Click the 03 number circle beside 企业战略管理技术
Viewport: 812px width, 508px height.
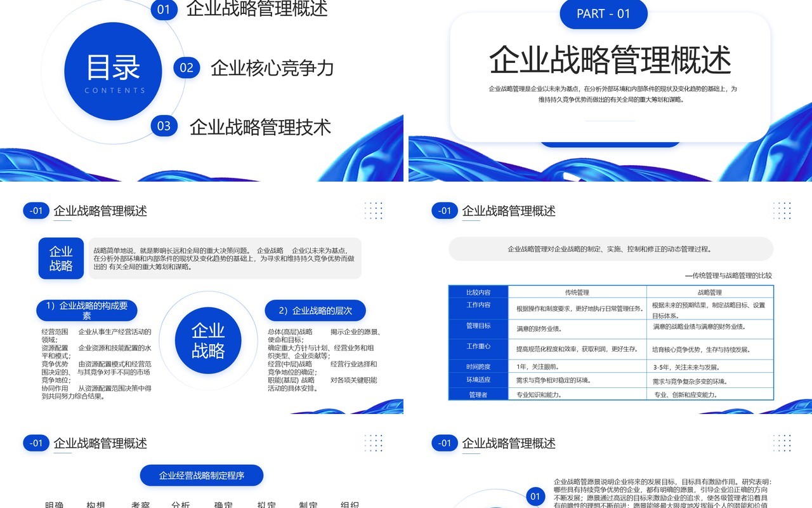[x=164, y=126]
